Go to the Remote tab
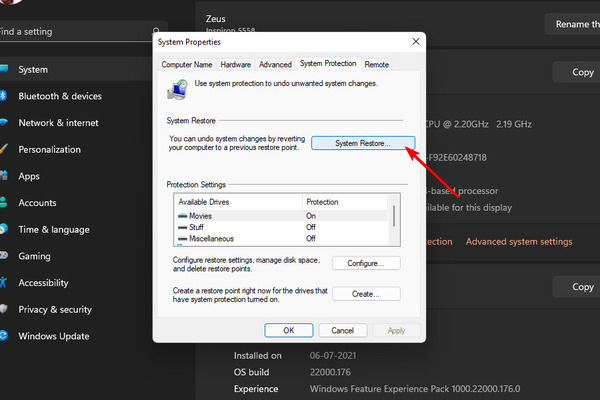600x400 pixels. tap(377, 65)
